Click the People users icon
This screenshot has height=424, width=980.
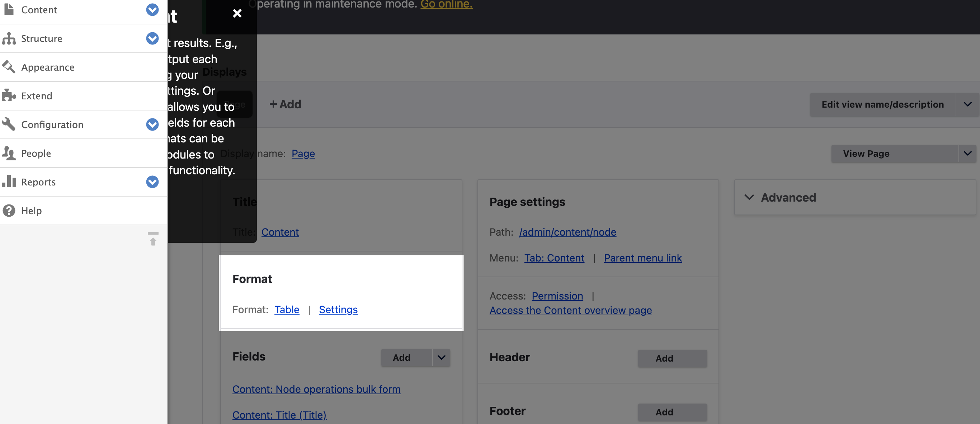(x=9, y=153)
